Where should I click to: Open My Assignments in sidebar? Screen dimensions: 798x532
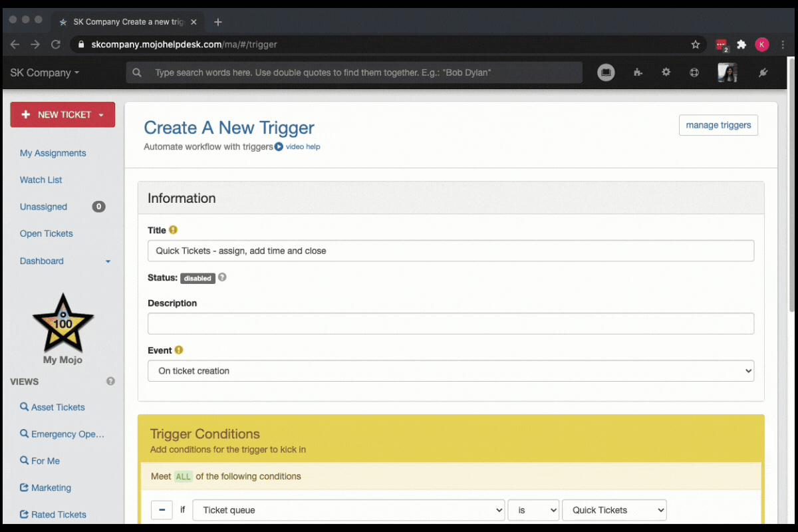click(x=53, y=153)
